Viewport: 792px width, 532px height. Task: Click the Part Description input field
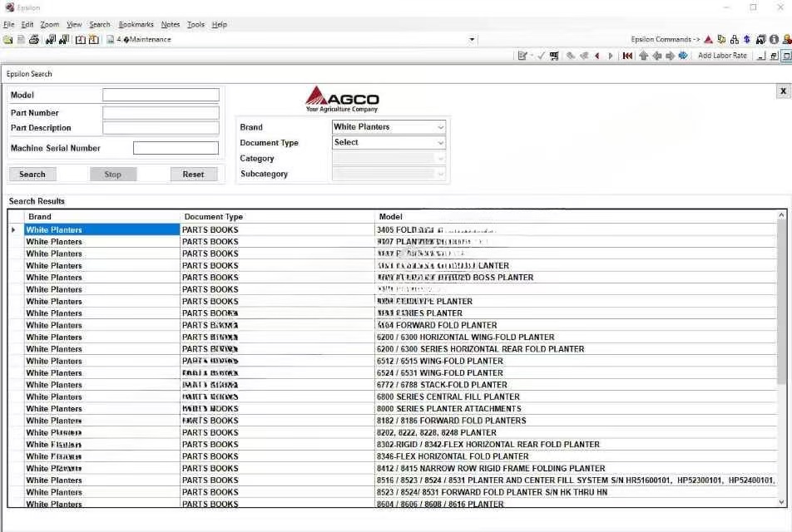tap(161, 128)
